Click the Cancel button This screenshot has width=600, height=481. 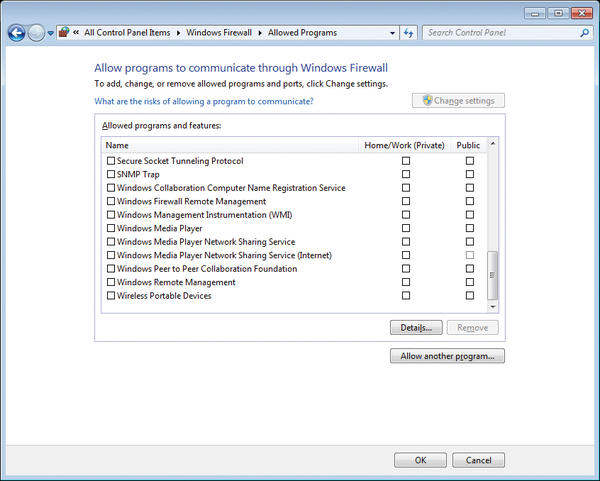[478, 460]
